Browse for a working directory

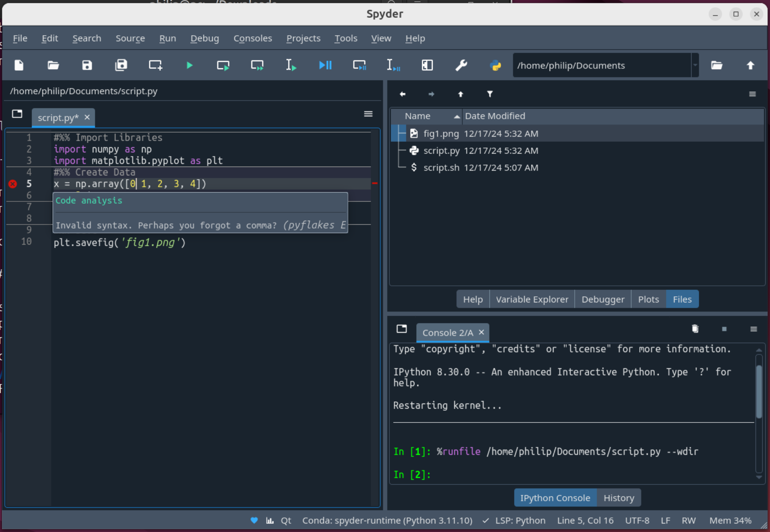[717, 65]
